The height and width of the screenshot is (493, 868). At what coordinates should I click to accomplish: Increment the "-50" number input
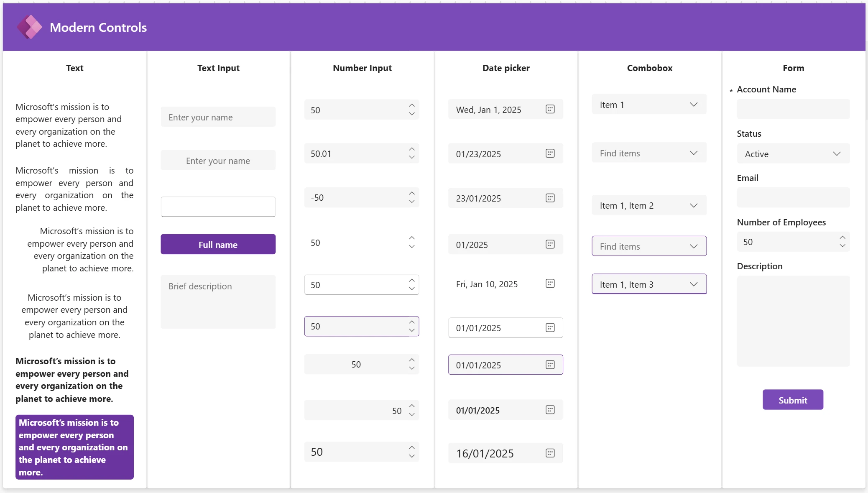coord(411,193)
